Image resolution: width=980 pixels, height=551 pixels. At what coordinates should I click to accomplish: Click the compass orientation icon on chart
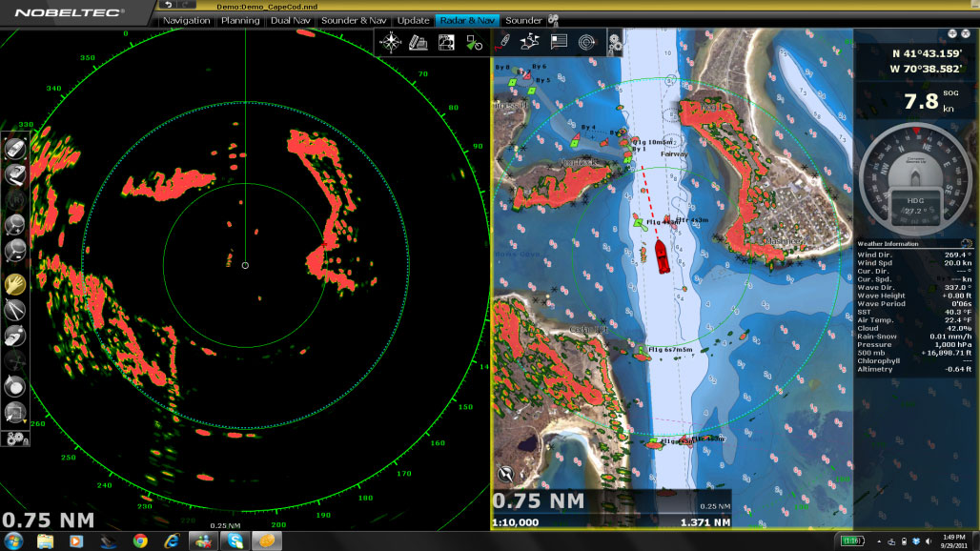tap(505, 474)
